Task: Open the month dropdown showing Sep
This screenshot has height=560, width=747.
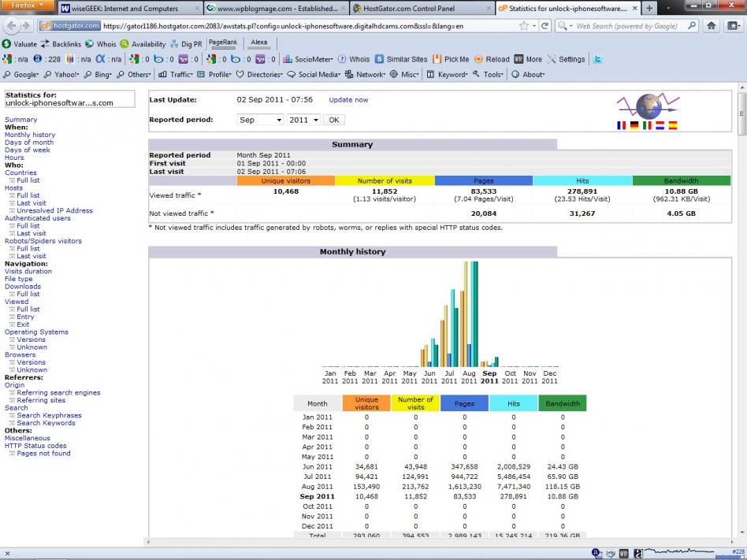Action: pyautogui.click(x=260, y=120)
